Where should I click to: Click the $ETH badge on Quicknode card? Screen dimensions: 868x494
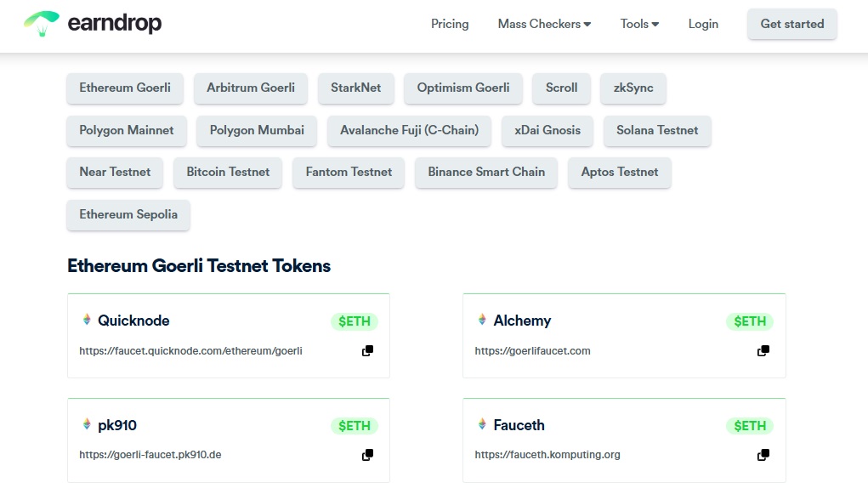point(354,321)
